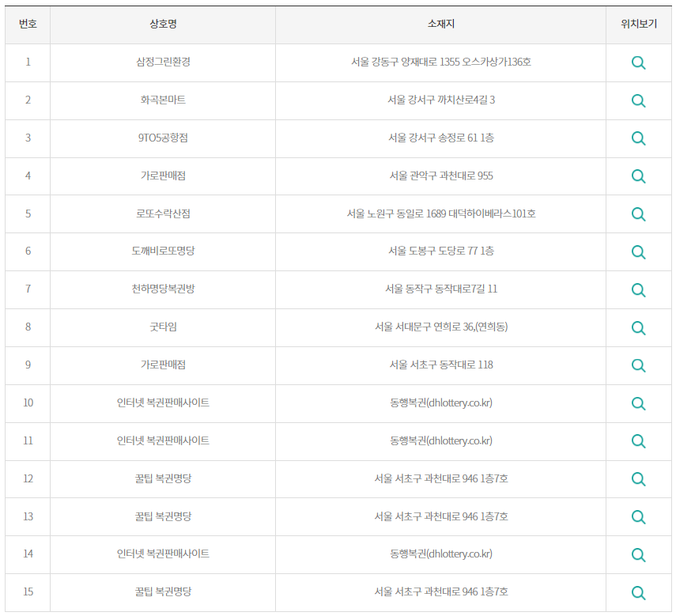Select 꿀팁 복권명당 in row 12

coord(163,478)
